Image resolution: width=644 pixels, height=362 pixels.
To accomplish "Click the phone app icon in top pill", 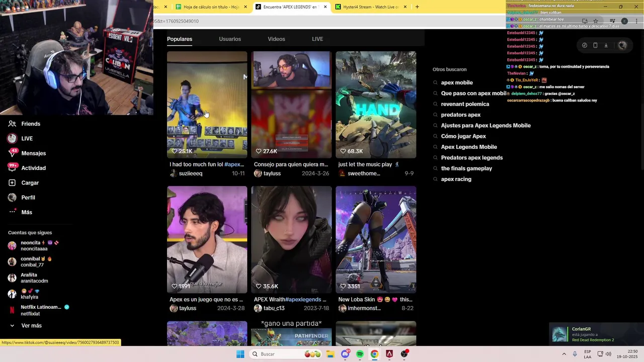I will [595, 45].
